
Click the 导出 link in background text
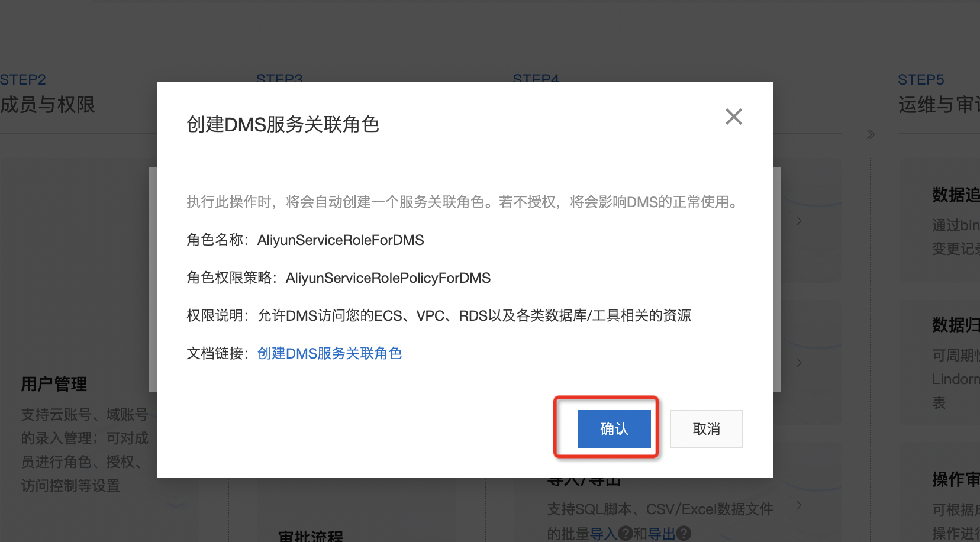[x=662, y=534]
